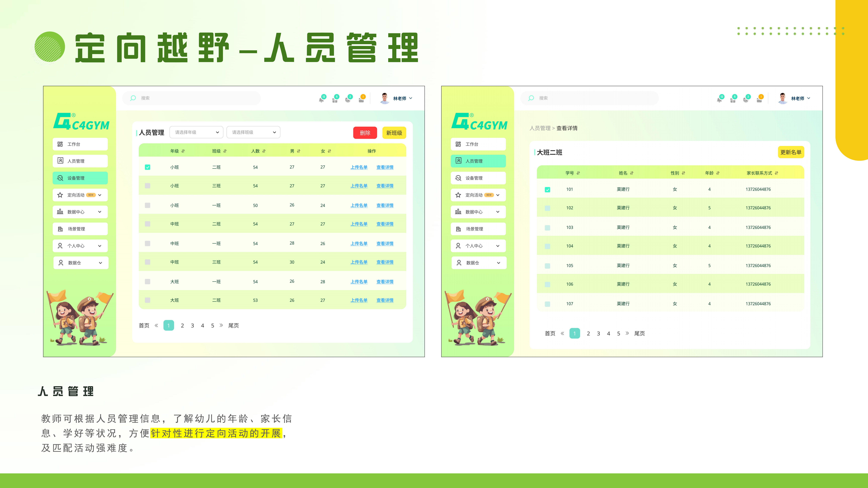This screenshot has width=868, height=488.
Task: Sort by 家长联系方式 column arrows
Action: [776, 173]
